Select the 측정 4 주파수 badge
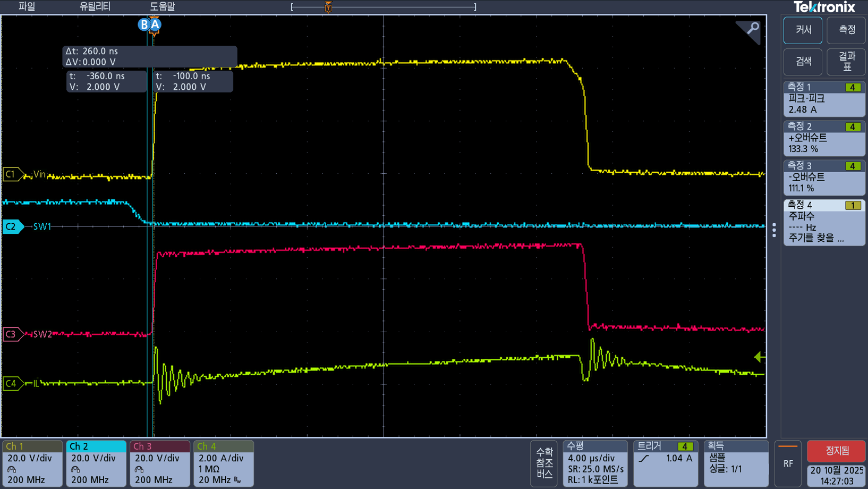 (x=824, y=222)
